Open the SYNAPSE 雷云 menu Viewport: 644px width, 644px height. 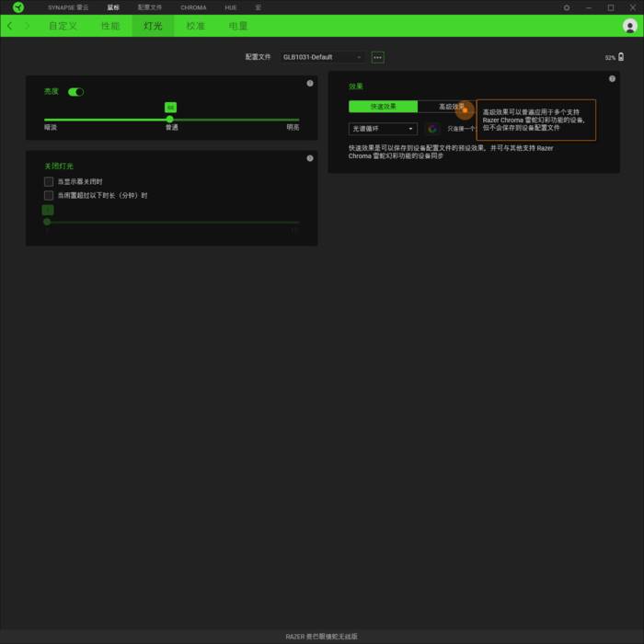[x=68, y=7]
